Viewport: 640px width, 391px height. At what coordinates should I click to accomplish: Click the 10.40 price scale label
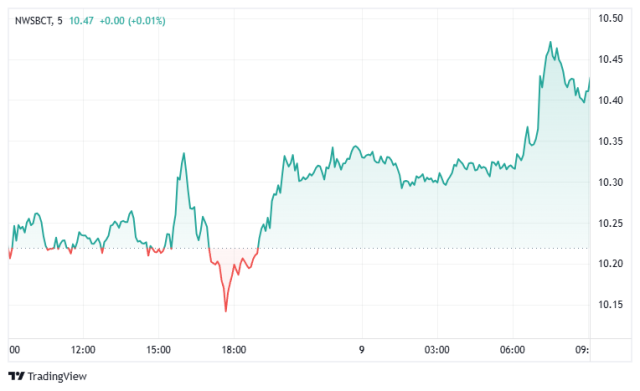point(611,100)
